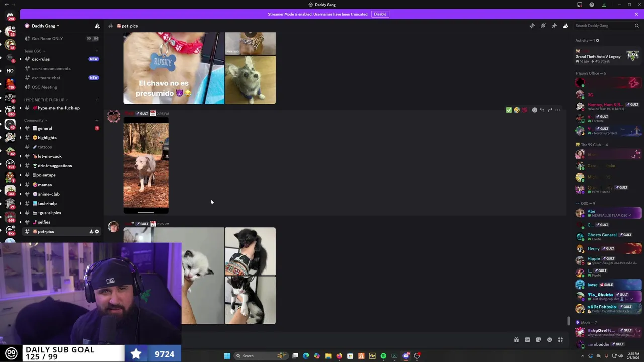Image resolution: width=644 pixels, height=362 pixels.
Task: Join the OSC Meeting voice channel
Action: pos(60,87)
